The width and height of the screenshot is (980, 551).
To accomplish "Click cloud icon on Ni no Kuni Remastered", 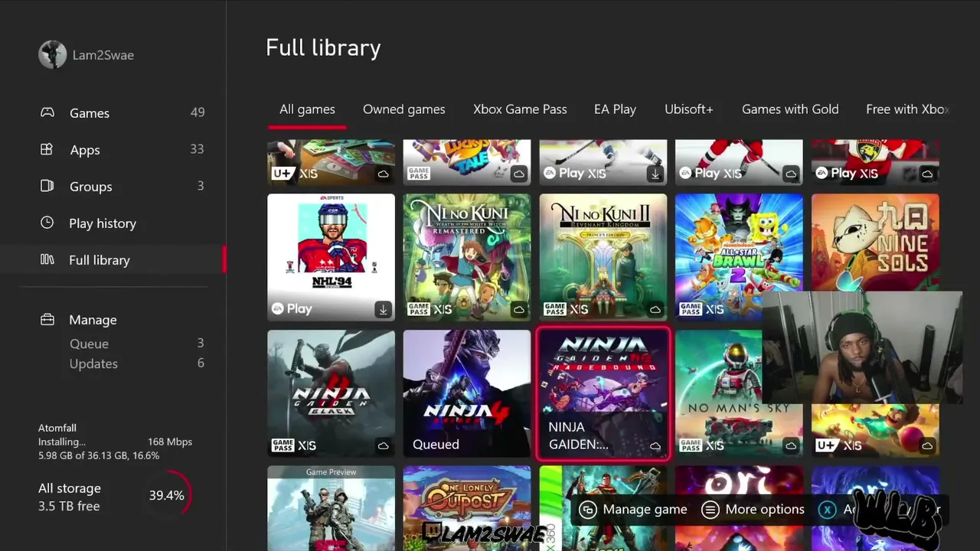I will (519, 309).
